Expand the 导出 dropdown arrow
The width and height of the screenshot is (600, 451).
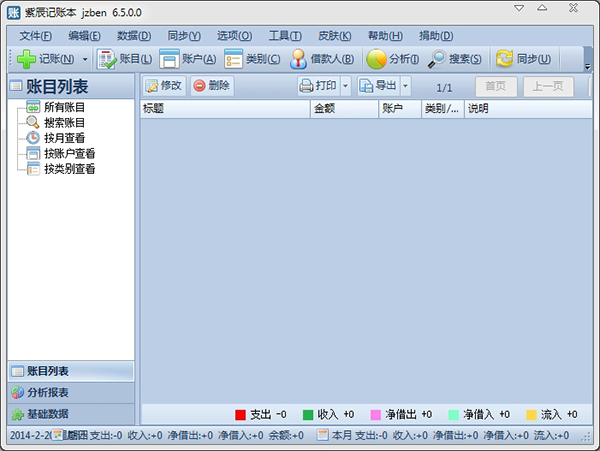coord(405,86)
